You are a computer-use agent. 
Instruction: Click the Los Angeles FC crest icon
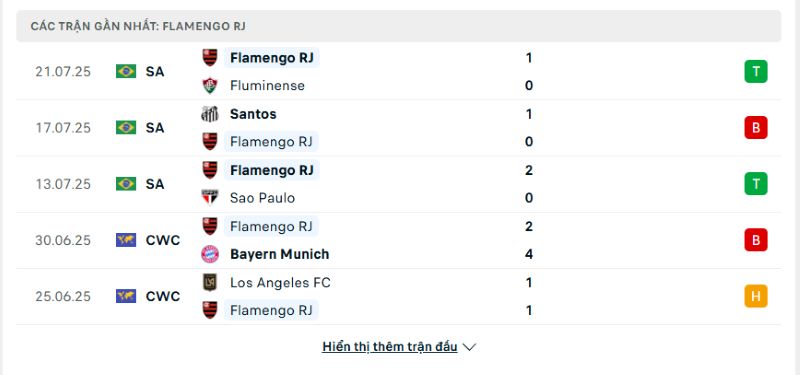click(210, 282)
